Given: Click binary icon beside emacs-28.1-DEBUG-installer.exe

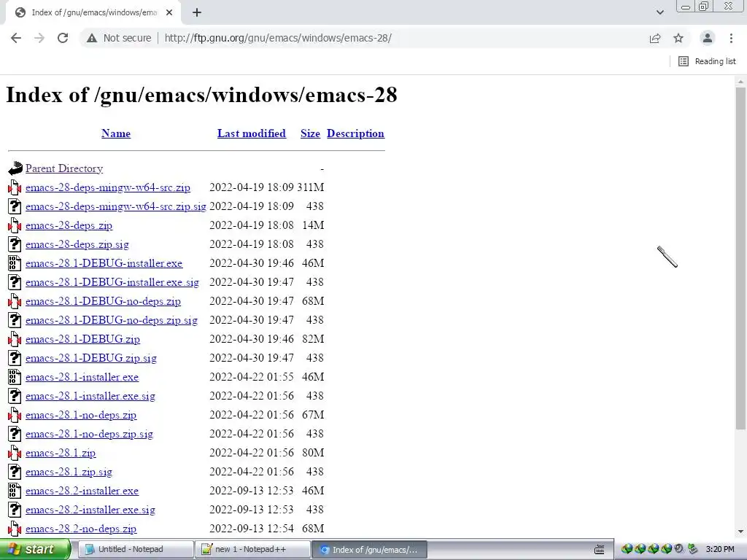Looking at the screenshot, I should [x=15, y=263].
